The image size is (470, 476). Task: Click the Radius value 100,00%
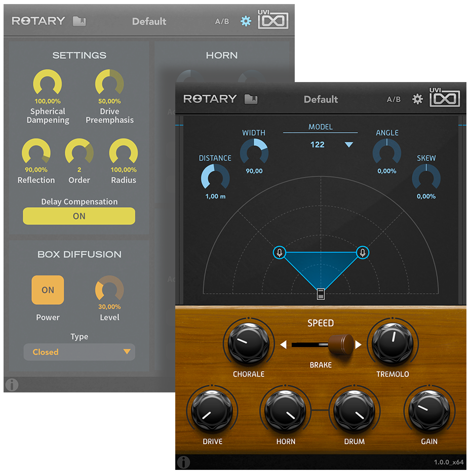[124, 170]
